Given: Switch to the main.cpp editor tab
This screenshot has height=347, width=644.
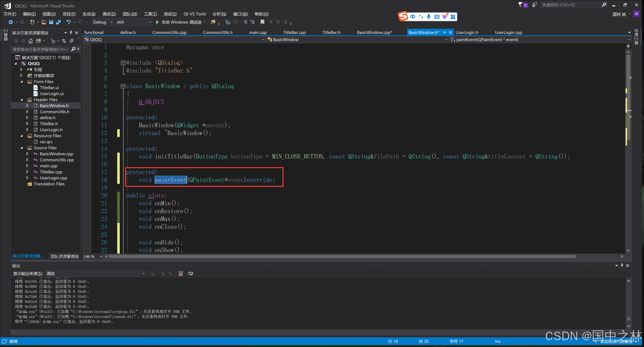Looking at the screenshot, I should point(258,32).
